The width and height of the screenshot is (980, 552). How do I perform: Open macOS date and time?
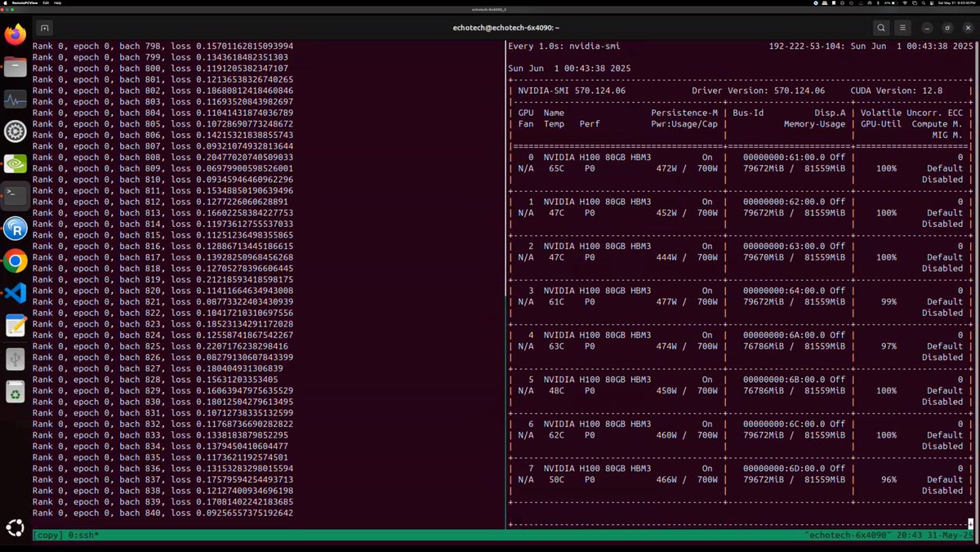pyautogui.click(x=957, y=2)
